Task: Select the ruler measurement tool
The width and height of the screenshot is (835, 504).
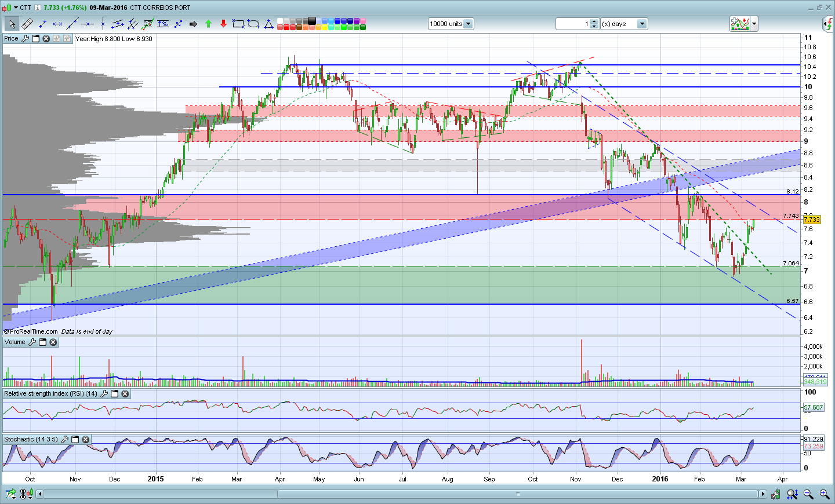Action: (27, 24)
